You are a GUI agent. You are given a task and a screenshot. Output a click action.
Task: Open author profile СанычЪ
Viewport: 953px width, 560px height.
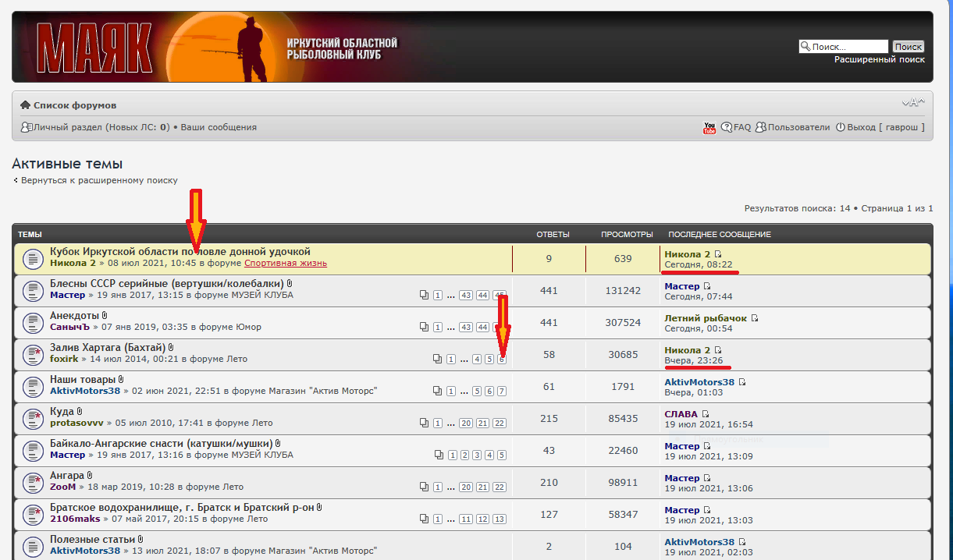coord(69,327)
